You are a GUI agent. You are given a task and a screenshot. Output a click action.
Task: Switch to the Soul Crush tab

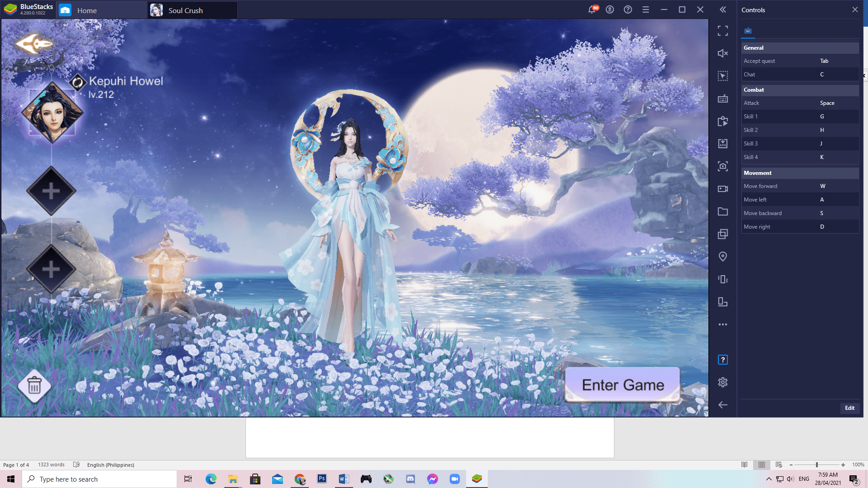coord(193,10)
